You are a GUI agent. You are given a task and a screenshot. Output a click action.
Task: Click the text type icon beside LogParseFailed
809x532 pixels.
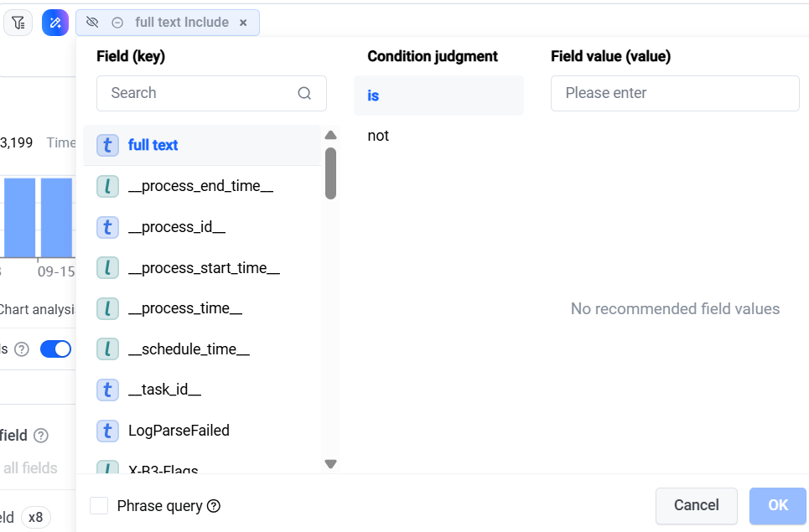point(108,431)
